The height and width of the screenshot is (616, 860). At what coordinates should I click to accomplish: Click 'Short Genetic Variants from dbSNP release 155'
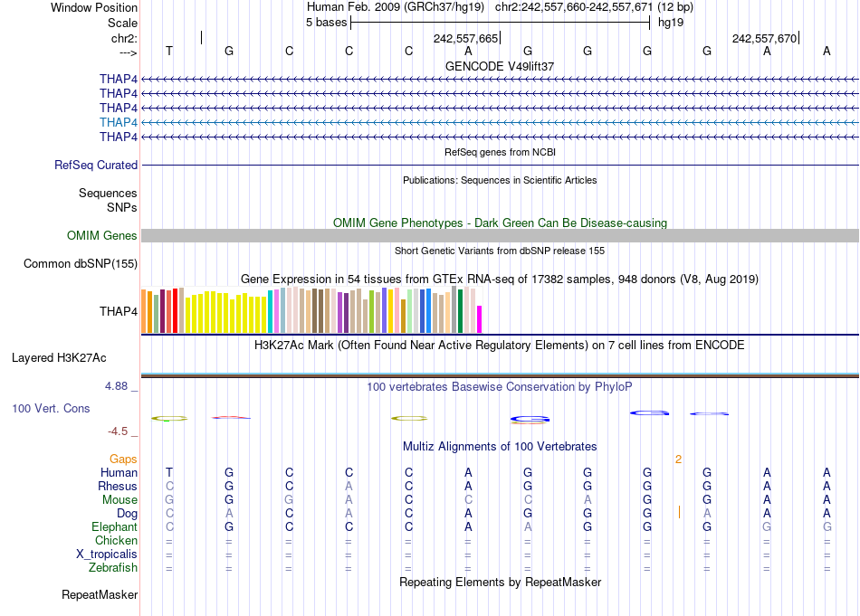pos(500,251)
